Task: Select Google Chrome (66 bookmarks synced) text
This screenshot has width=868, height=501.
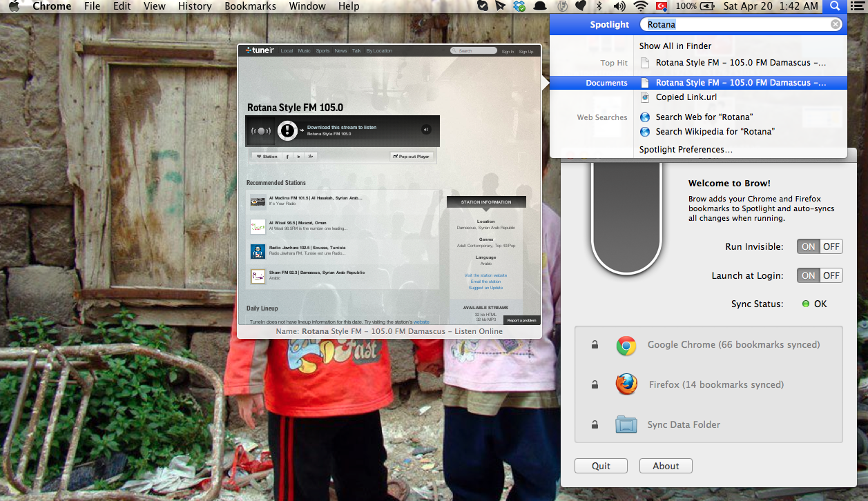Action: 733,344
